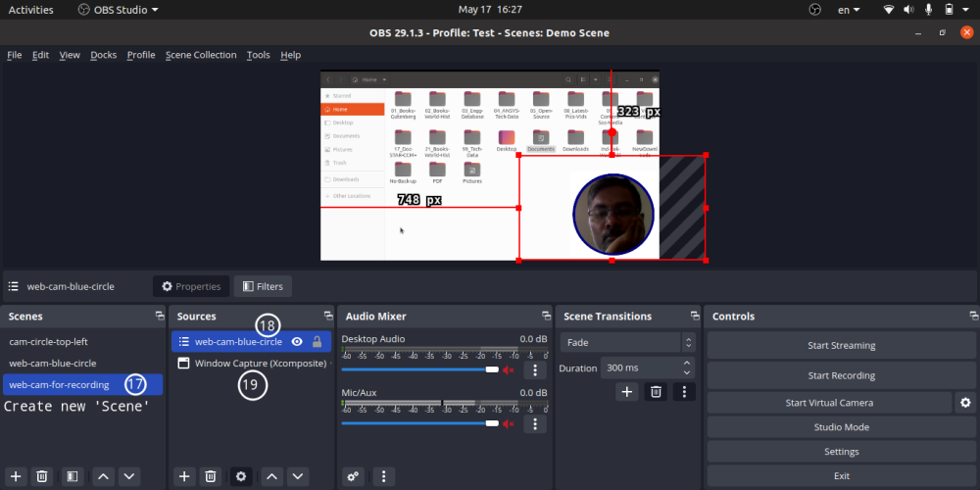Image resolution: width=980 pixels, height=490 pixels.
Task: Open the Profile menu
Action: pyautogui.click(x=141, y=55)
